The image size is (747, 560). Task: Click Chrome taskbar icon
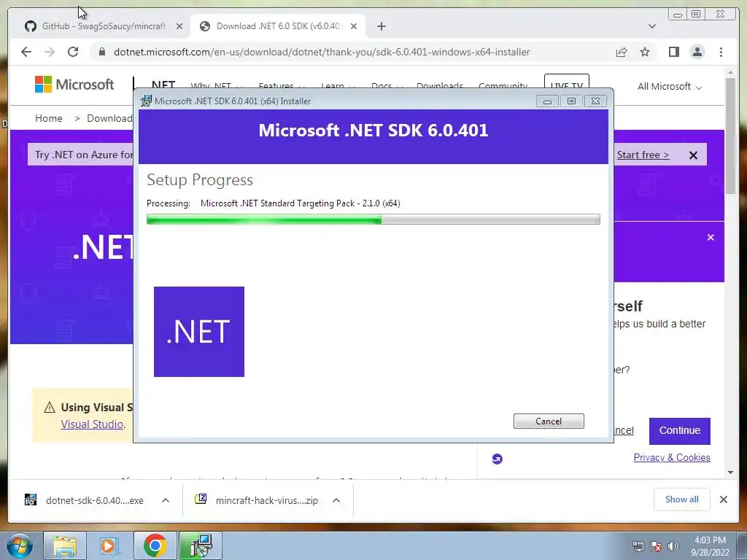click(x=155, y=545)
